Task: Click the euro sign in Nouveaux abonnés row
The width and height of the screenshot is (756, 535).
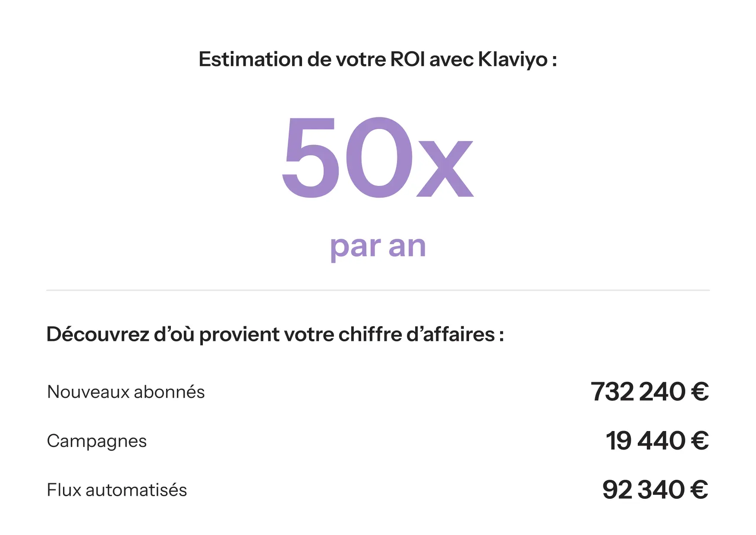Action: click(700, 392)
